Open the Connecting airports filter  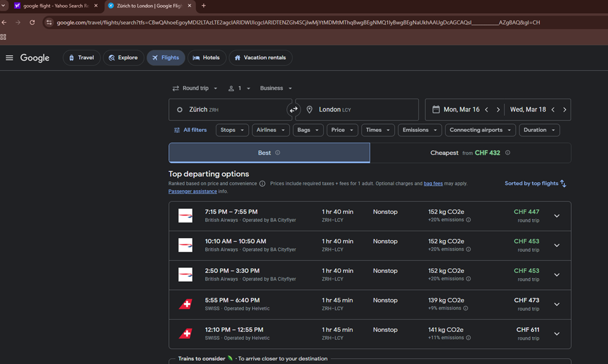480,130
